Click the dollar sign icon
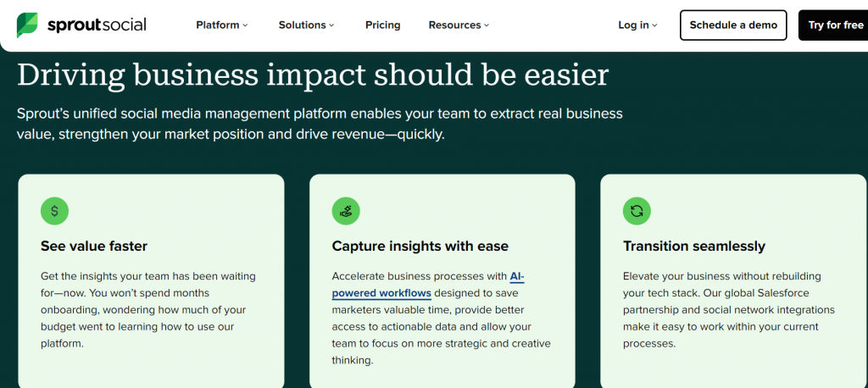This screenshot has width=868, height=388. pos(54,211)
